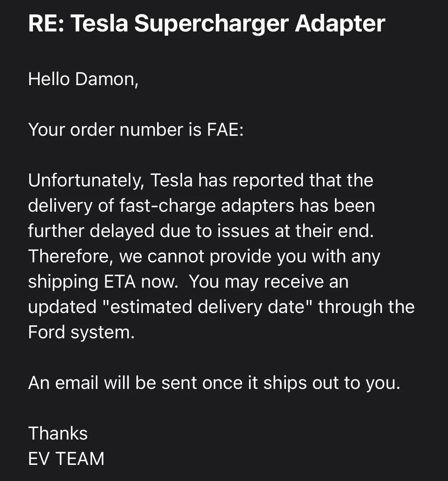The height and width of the screenshot is (481, 448).
Task: Click the order prefix "FAE:"
Action: tap(225, 130)
